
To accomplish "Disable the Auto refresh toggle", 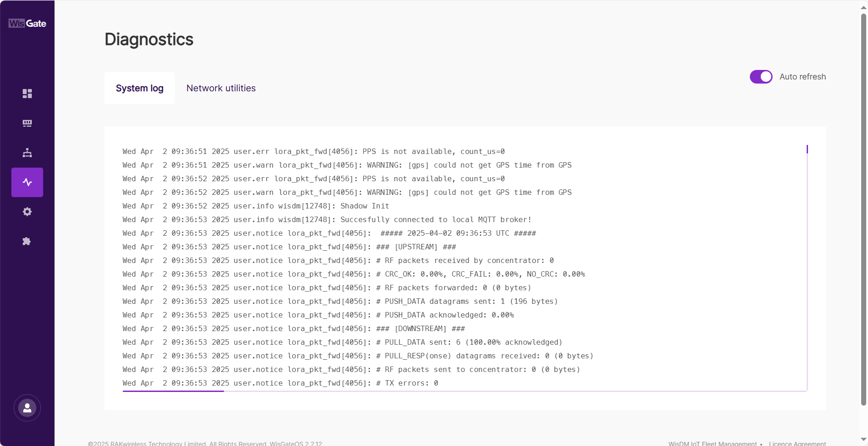I will (761, 77).
